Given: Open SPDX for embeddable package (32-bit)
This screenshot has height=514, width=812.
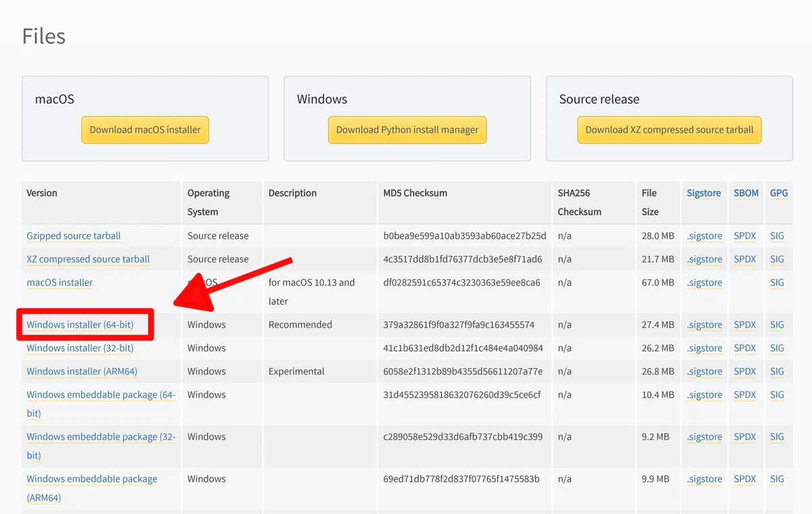Looking at the screenshot, I should [744, 437].
